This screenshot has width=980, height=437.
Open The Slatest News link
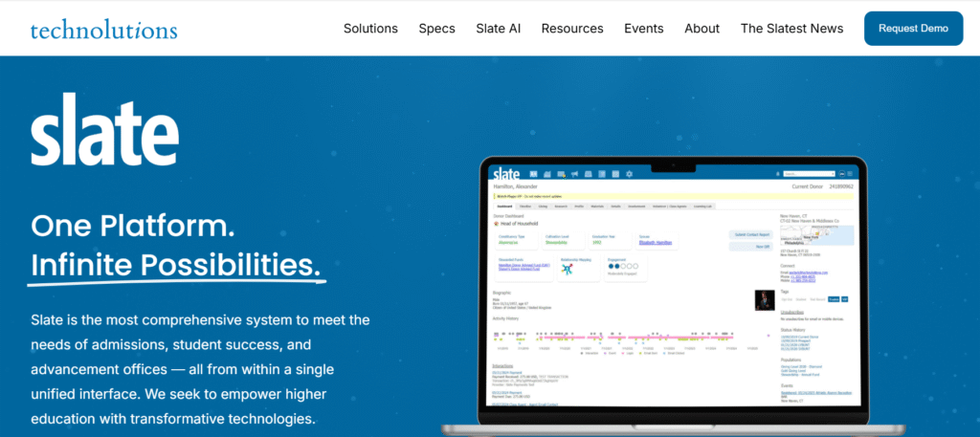pyautogui.click(x=791, y=29)
